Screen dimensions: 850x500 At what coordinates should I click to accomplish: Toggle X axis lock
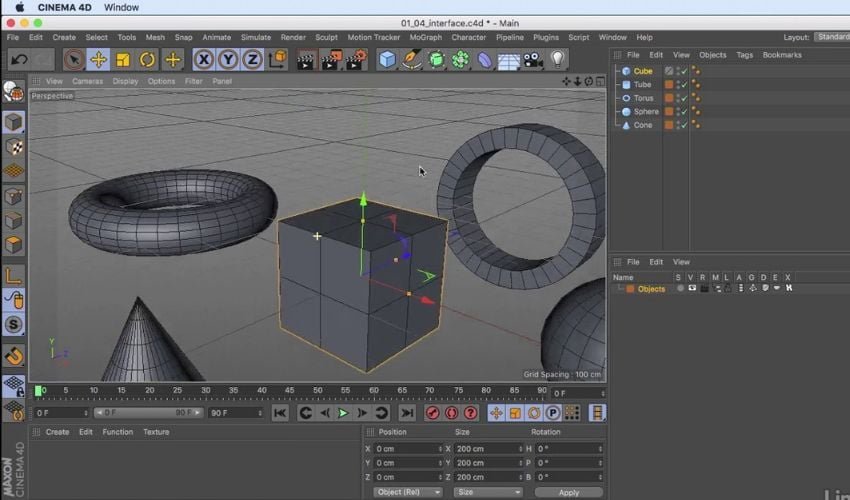coord(203,59)
